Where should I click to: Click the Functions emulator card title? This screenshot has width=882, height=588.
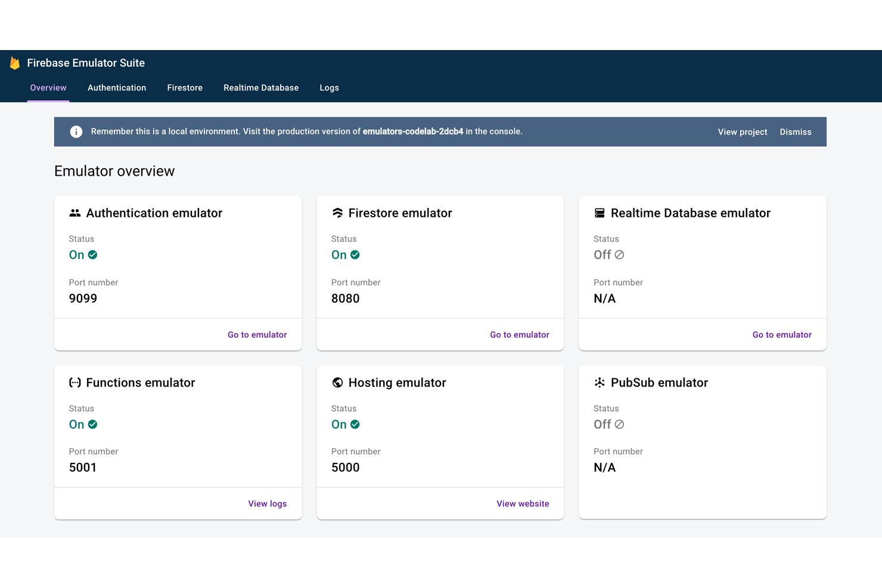click(x=141, y=382)
